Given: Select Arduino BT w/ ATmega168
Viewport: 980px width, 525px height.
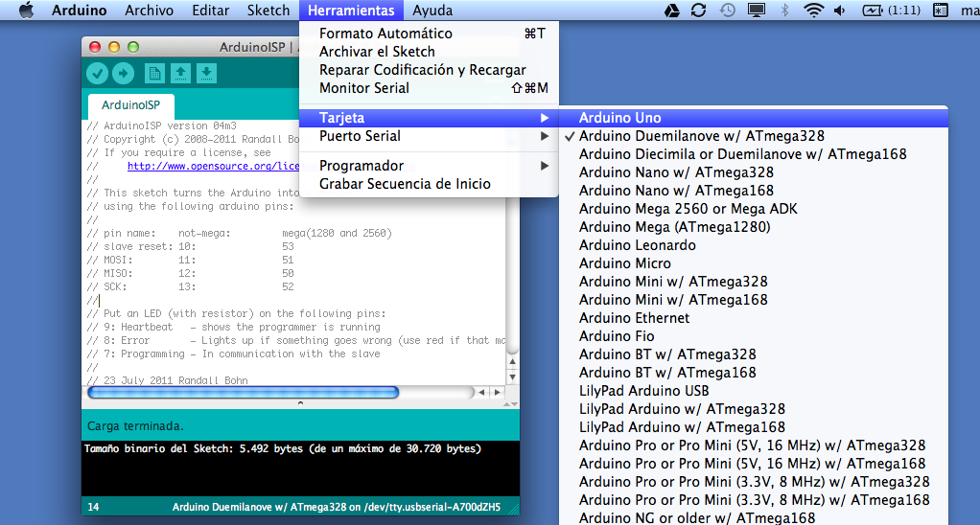Looking at the screenshot, I should 754,372.
